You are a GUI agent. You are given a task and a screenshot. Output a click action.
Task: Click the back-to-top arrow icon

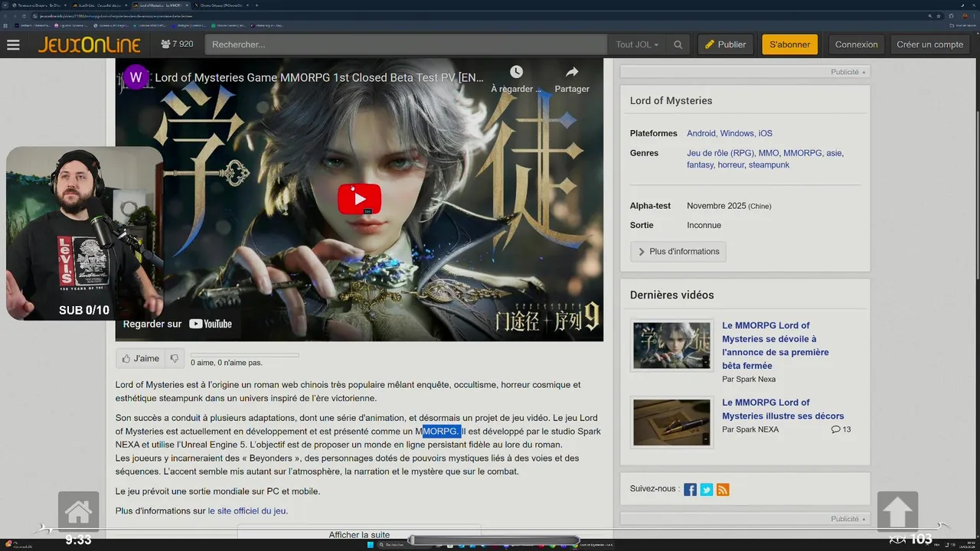(897, 511)
